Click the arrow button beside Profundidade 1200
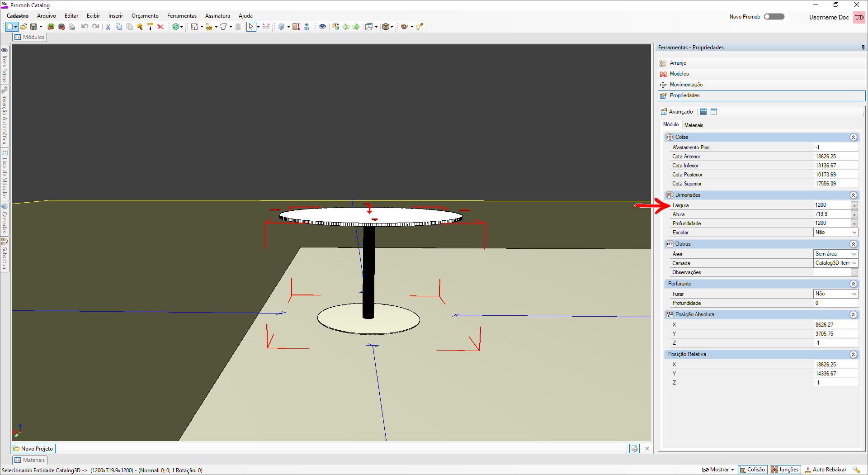 coord(854,223)
